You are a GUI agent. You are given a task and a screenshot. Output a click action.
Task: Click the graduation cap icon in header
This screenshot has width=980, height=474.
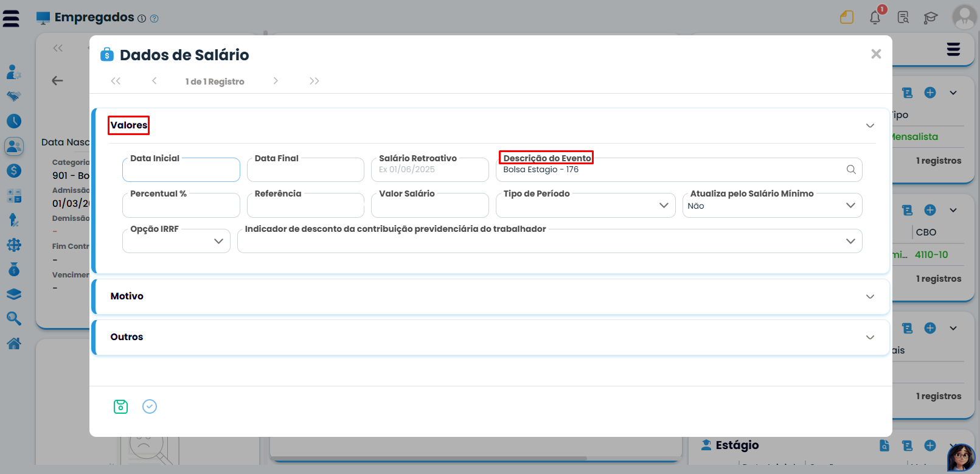tap(930, 18)
